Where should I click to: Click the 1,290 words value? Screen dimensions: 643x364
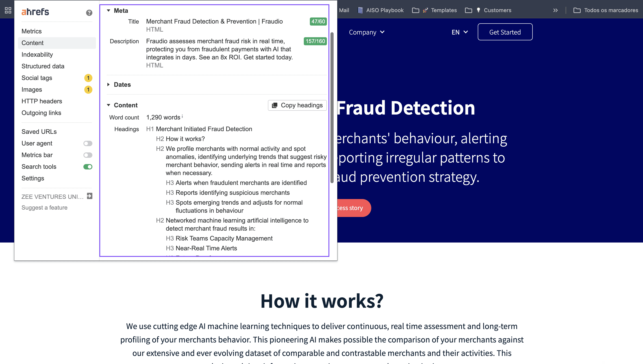click(163, 117)
